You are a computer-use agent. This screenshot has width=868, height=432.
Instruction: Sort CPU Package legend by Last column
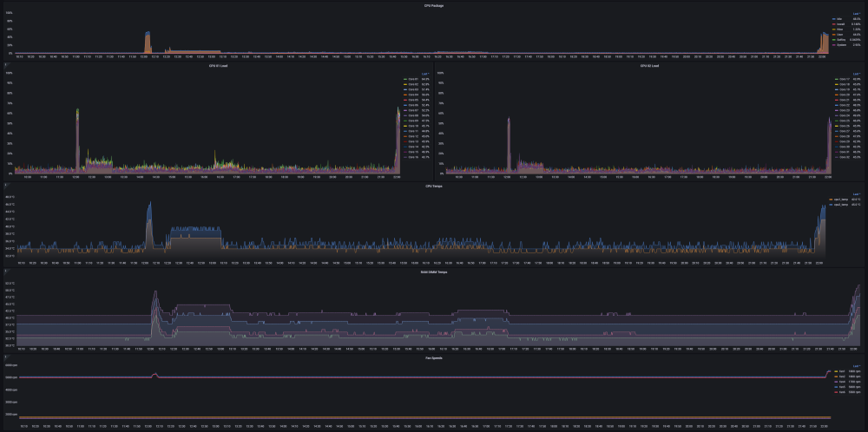point(857,14)
